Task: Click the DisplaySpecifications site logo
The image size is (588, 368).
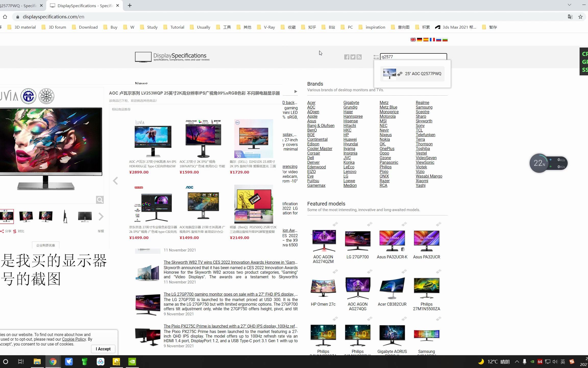Action: coord(172,57)
